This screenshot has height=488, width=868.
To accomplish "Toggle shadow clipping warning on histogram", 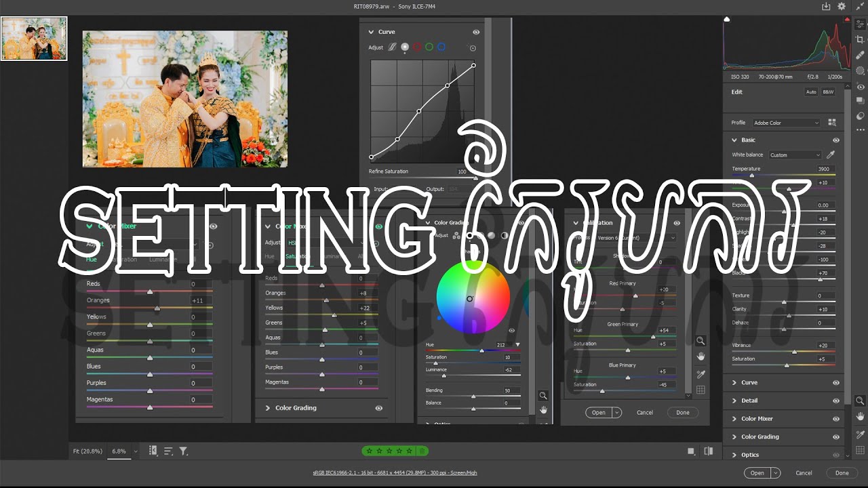I will pos(727,20).
